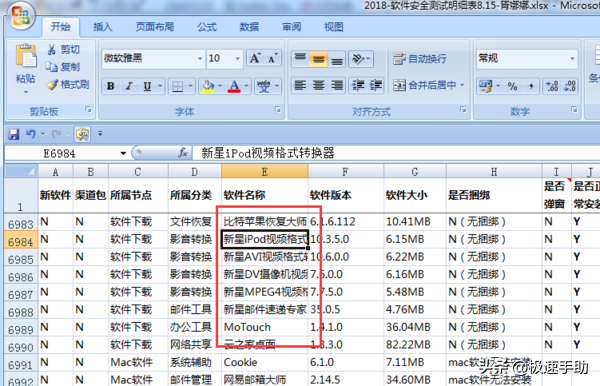Center text horizontally
The image size is (600, 386).
pos(318,85)
